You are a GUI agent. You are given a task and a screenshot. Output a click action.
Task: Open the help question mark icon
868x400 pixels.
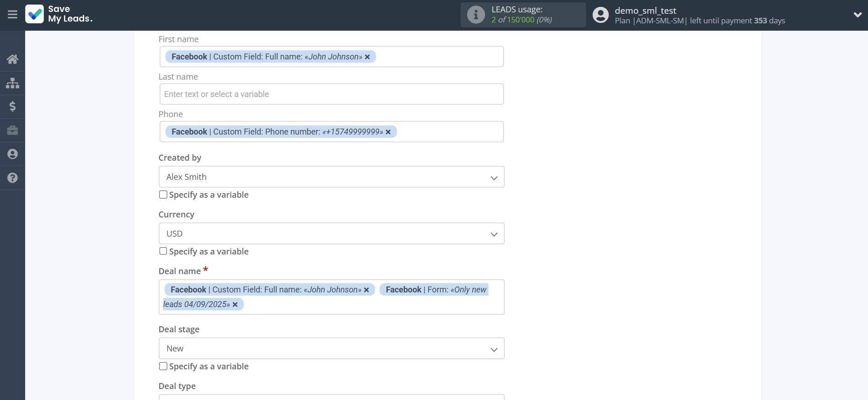pyautogui.click(x=12, y=178)
